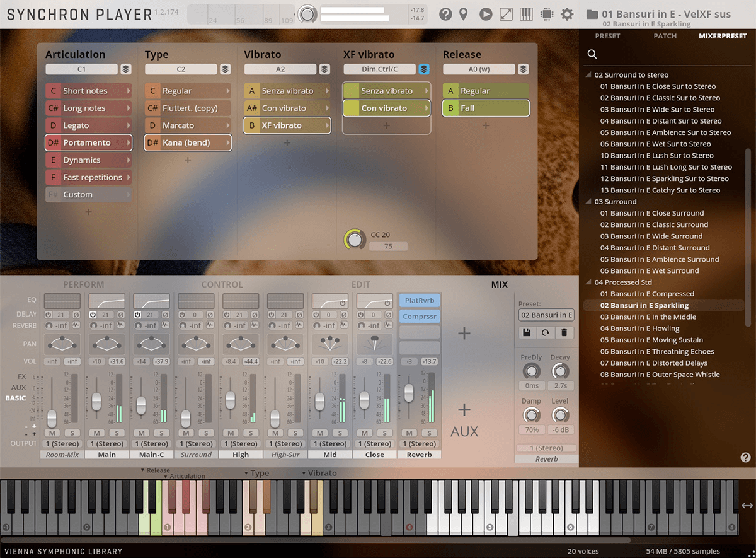The height and width of the screenshot is (558, 756).
Task: Expand the Portamento articulation arrow
Action: click(x=129, y=143)
